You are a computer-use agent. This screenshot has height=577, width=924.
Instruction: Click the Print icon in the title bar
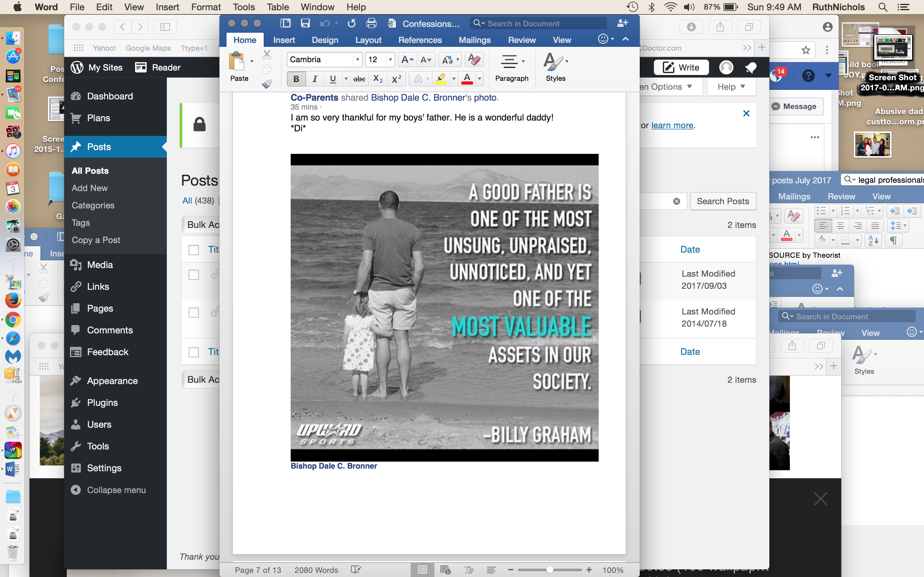click(371, 23)
